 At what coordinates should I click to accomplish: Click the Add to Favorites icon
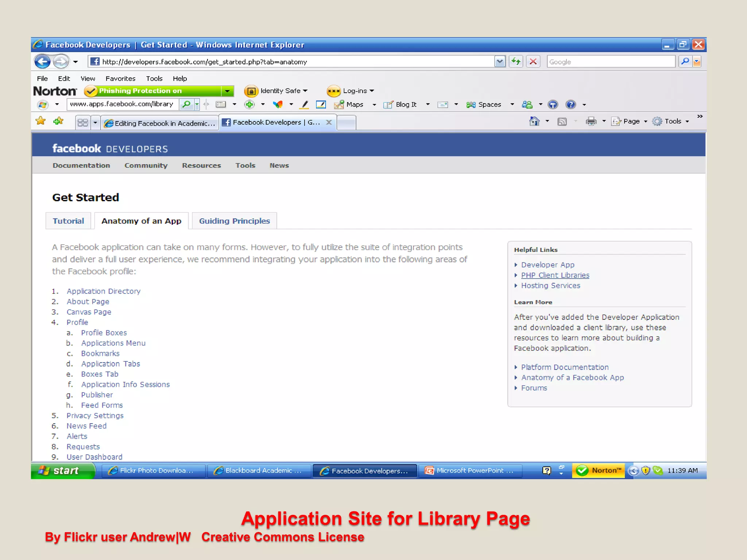click(x=58, y=121)
